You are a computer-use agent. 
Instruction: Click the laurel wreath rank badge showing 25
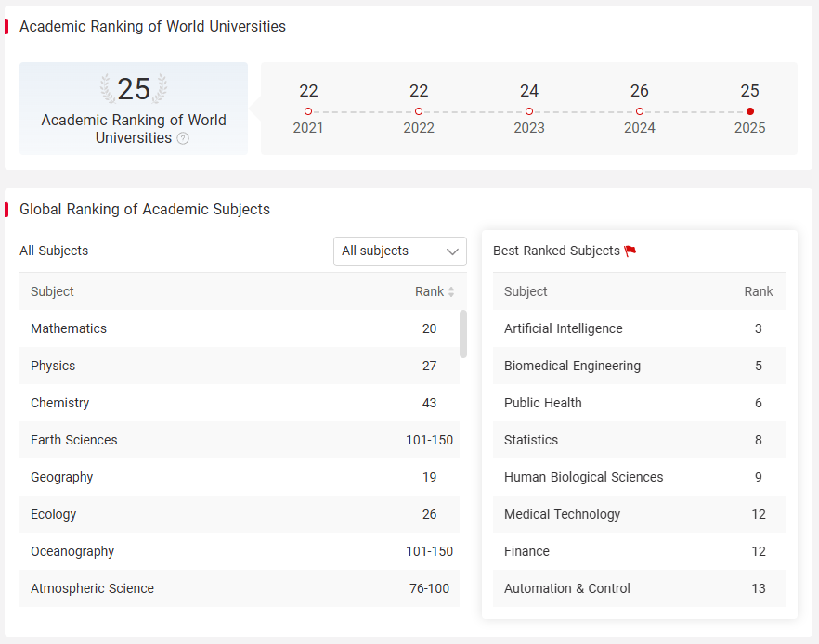[x=134, y=88]
